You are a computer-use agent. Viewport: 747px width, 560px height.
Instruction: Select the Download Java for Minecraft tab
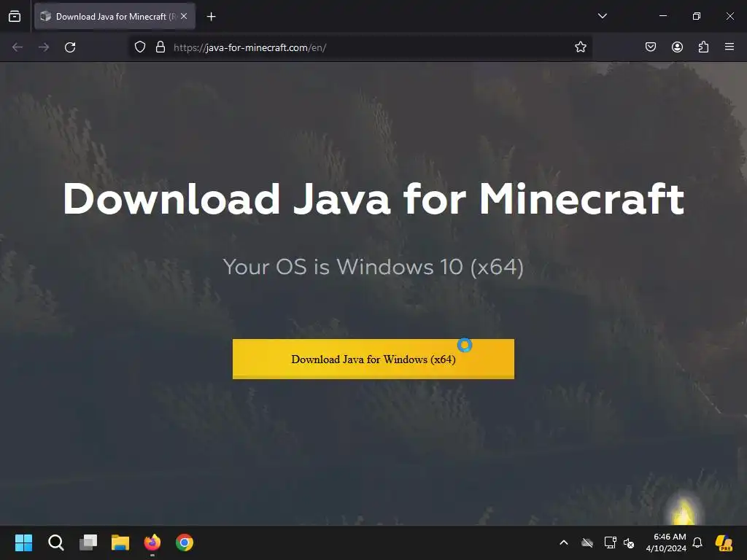[x=115, y=16]
